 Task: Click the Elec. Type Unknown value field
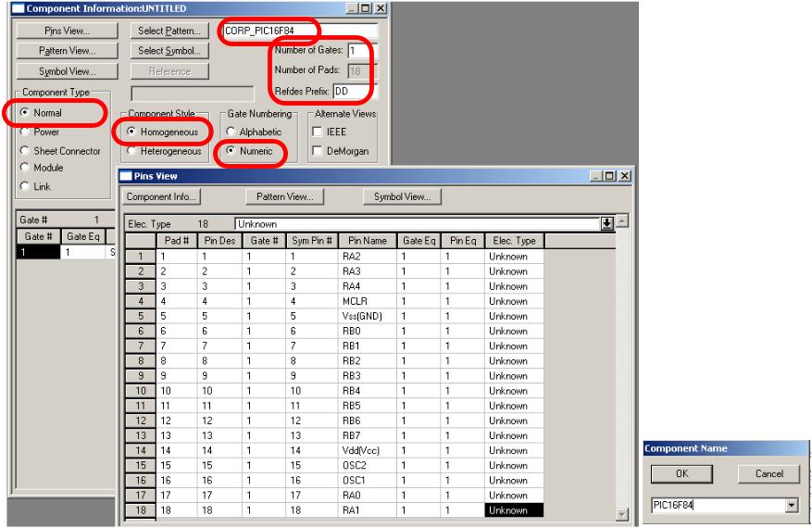[x=418, y=224]
